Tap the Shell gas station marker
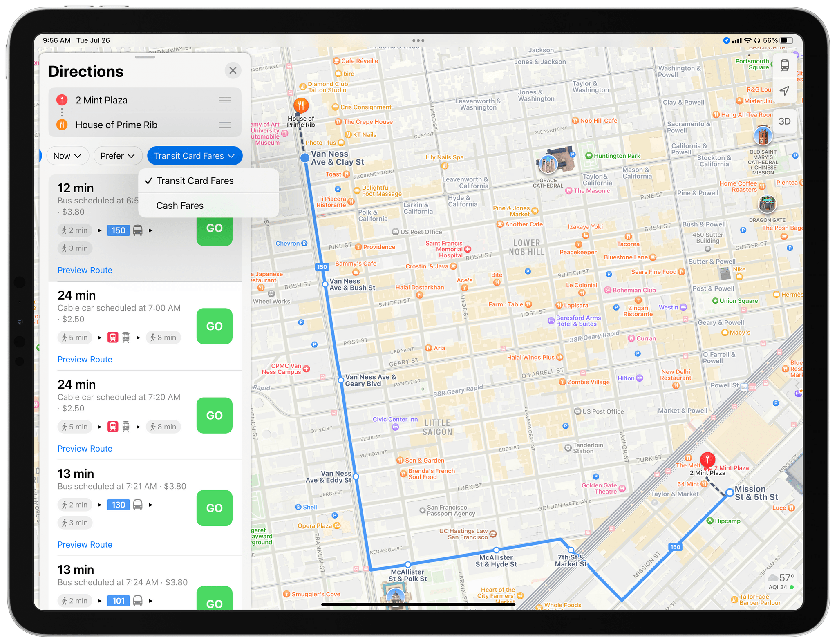The image size is (837, 644). tap(298, 507)
